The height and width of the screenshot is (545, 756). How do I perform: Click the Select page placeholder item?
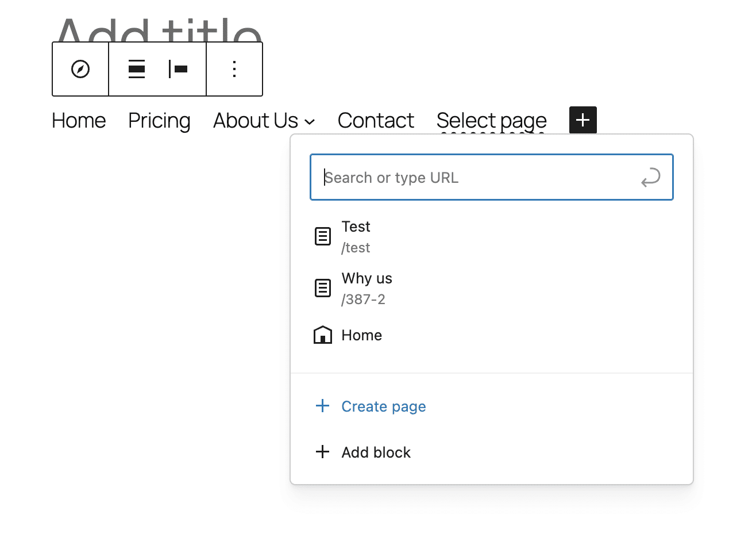tap(491, 120)
